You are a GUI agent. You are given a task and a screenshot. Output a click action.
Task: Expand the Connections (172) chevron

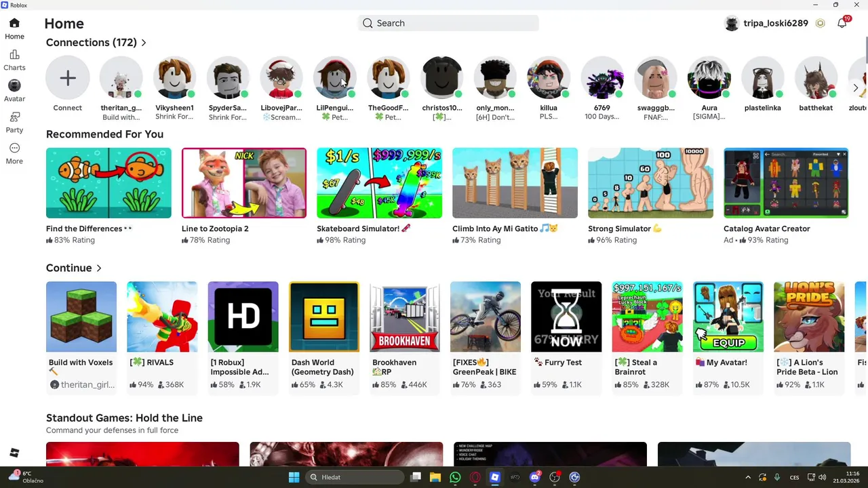pyautogui.click(x=144, y=43)
